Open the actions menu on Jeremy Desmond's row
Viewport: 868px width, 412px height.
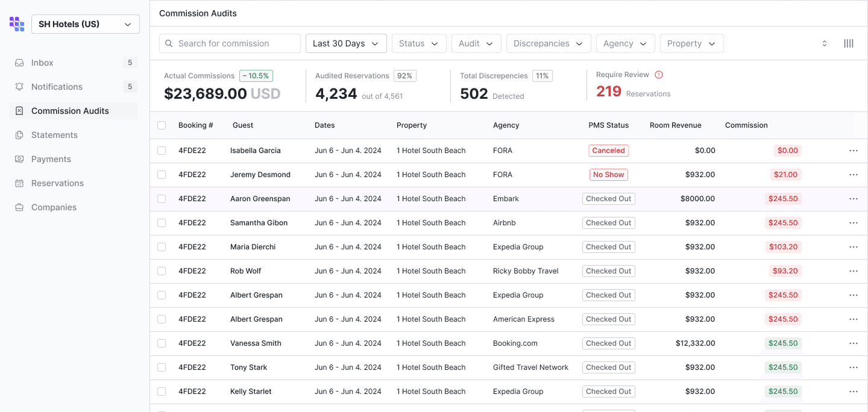pos(854,175)
